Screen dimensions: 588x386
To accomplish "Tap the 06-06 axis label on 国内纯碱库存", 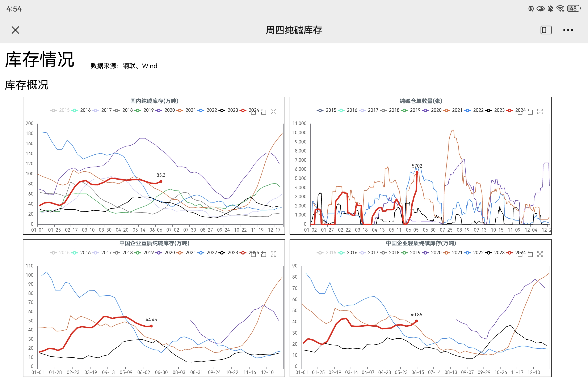I will [156, 230].
